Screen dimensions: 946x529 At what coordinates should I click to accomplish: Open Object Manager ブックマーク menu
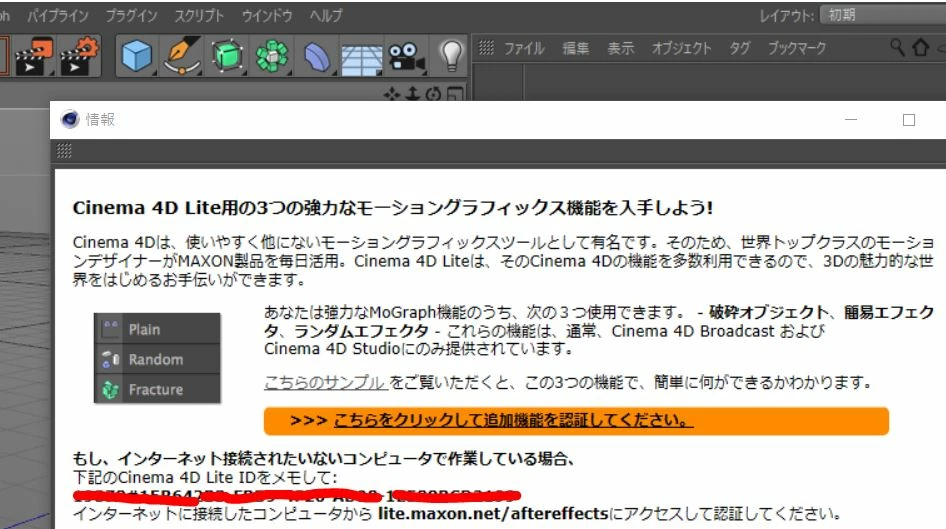796,48
